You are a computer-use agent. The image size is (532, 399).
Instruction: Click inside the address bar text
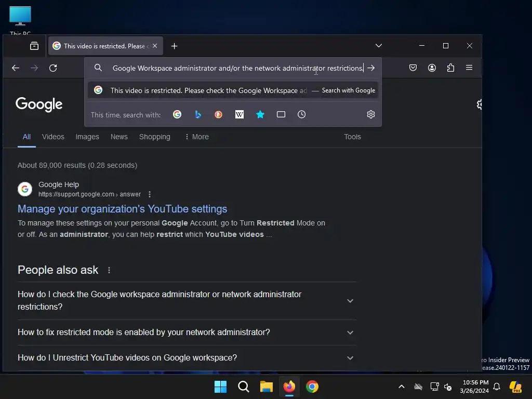tap(237, 68)
